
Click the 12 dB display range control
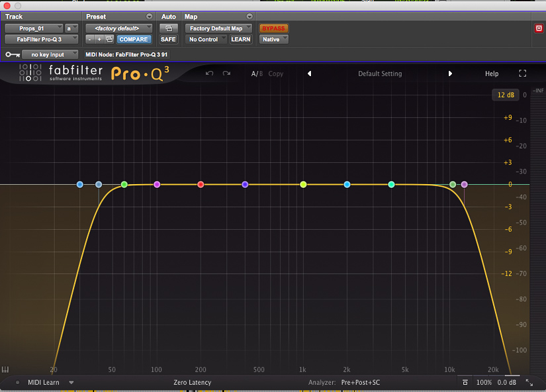pyautogui.click(x=505, y=95)
